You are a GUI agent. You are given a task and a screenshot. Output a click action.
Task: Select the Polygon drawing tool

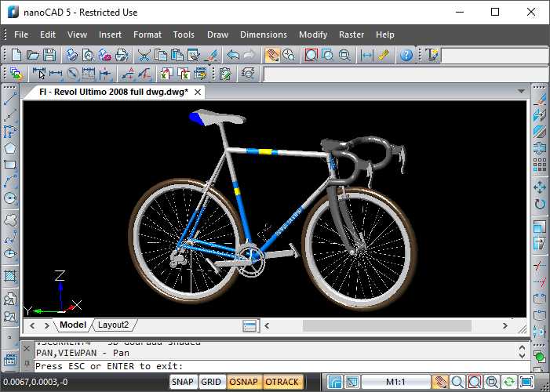click(x=10, y=148)
